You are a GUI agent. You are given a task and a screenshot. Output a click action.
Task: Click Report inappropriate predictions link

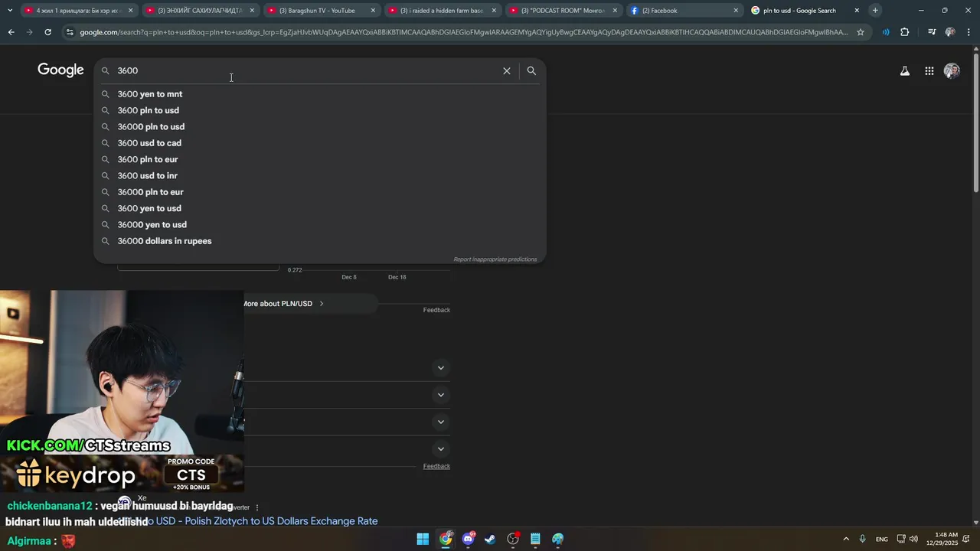tap(495, 259)
